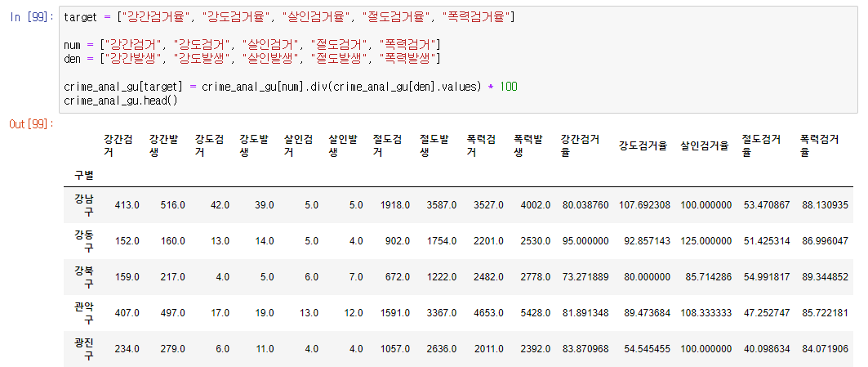This screenshot has height=367, width=868.
Task: Click the cell value 95.000000
Action: coord(585,241)
